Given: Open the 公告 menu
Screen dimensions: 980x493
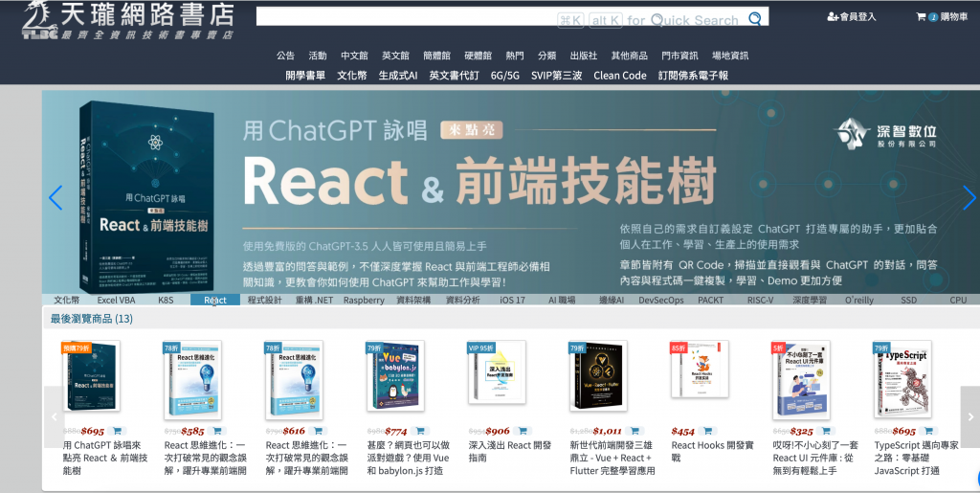Looking at the screenshot, I should pos(285,56).
